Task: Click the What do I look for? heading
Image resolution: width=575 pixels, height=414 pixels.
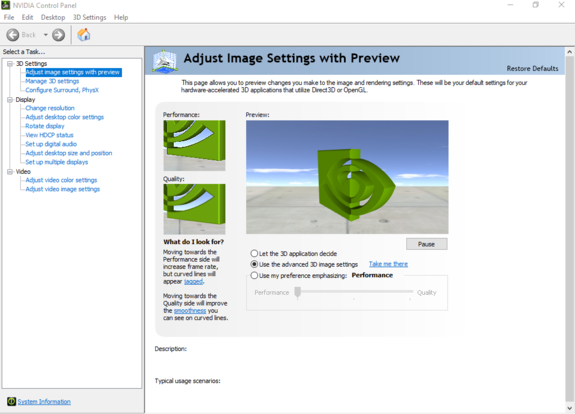Action: (194, 242)
